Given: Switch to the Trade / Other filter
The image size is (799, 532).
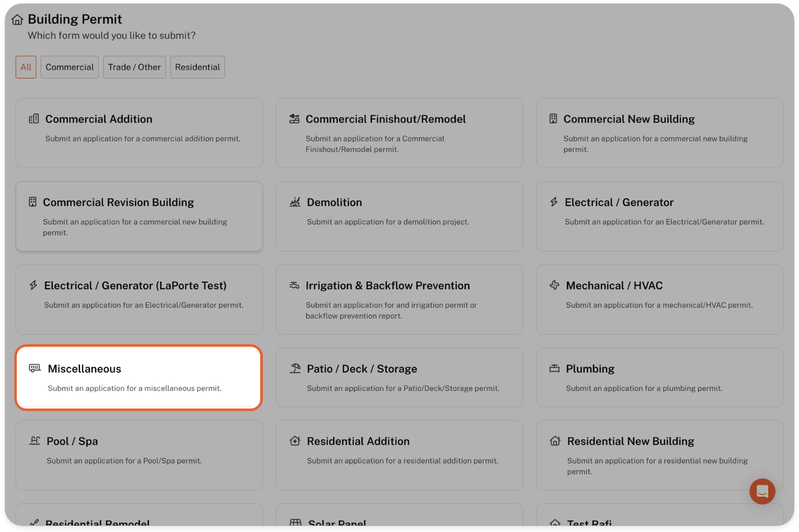Looking at the screenshot, I should pos(134,67).
